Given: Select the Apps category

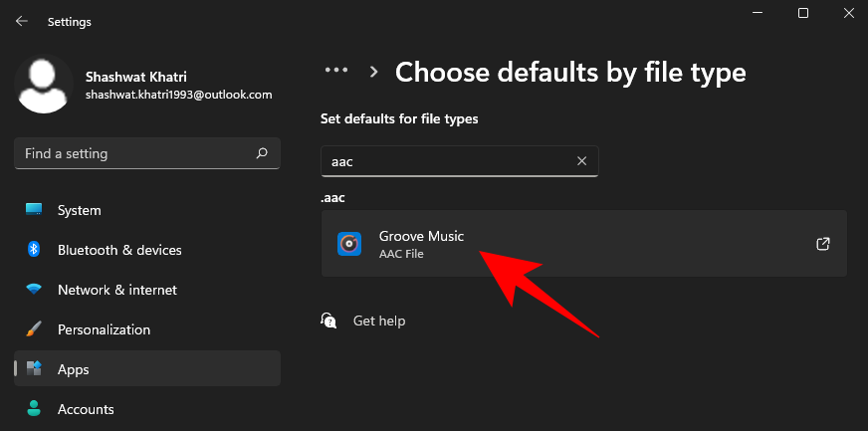Looking at the screenshot, I should coord(147,369).
